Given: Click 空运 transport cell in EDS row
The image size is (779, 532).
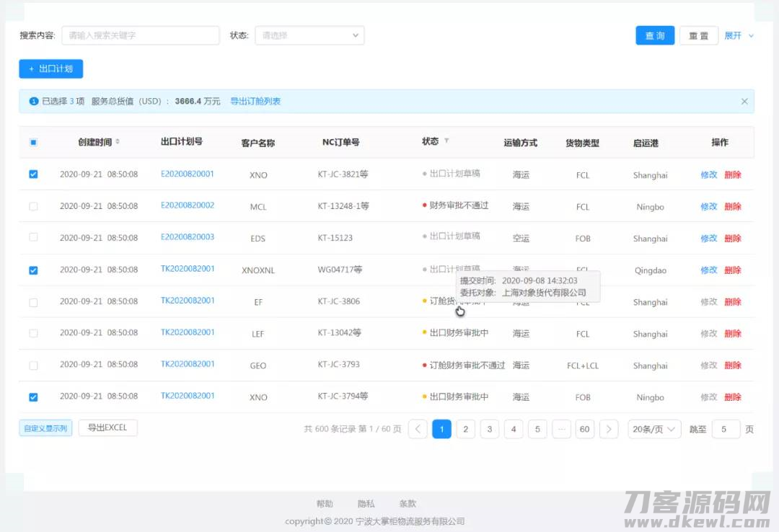Looking at the screenshot, I should click(x=521, y=239).
